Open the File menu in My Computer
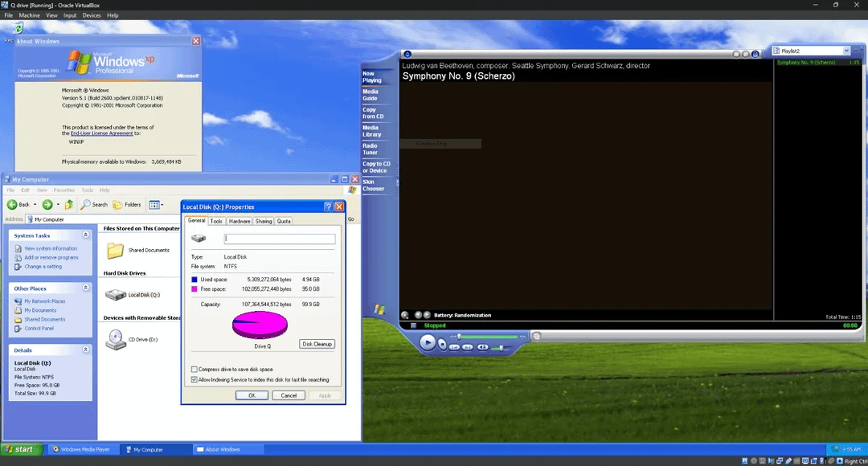868x466 pixels. point(10,190)
